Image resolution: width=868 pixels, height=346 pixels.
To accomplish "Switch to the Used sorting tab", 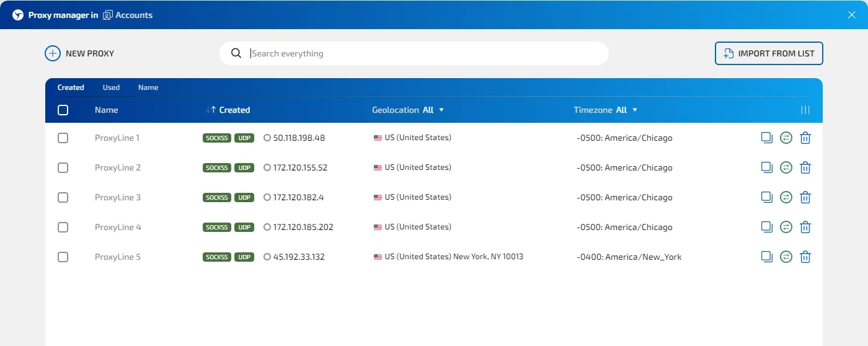I will point(111,87).
